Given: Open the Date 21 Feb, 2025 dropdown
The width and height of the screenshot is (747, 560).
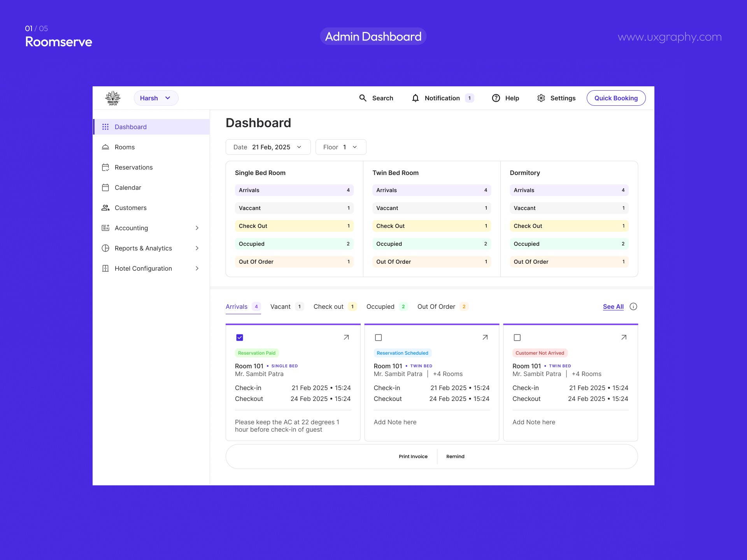Looking at the screenshot, I should click(268, 147).
